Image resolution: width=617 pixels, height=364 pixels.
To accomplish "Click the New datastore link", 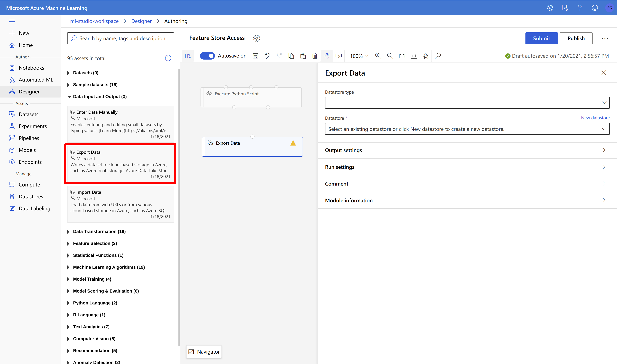I will [x=595, y=118].
